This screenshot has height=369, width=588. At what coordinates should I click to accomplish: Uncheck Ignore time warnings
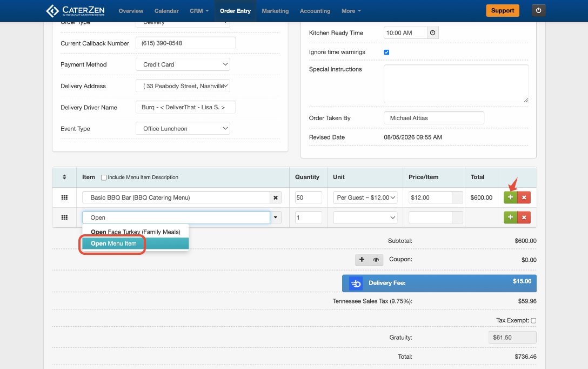(386, 52)
